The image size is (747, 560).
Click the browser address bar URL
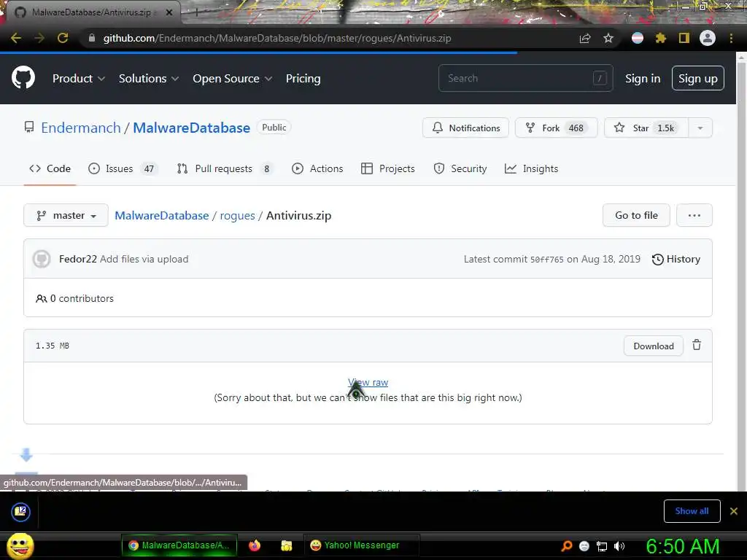tap(277, 38)
